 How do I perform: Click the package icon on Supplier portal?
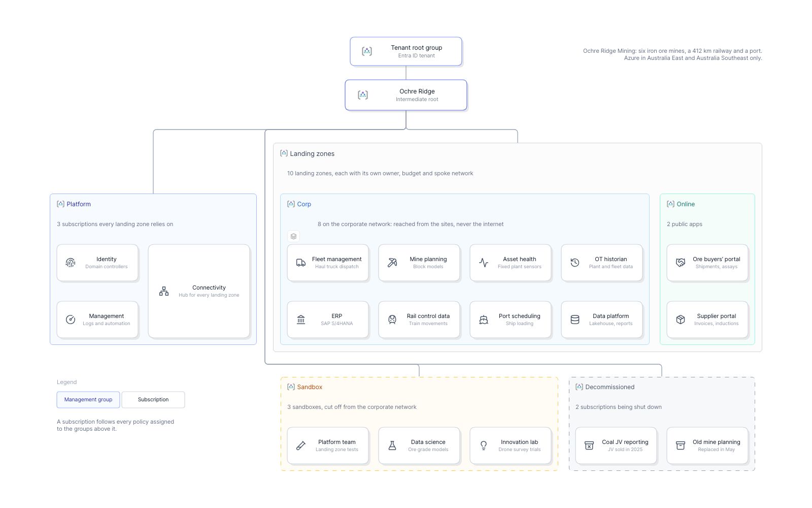tap(681, 320)
